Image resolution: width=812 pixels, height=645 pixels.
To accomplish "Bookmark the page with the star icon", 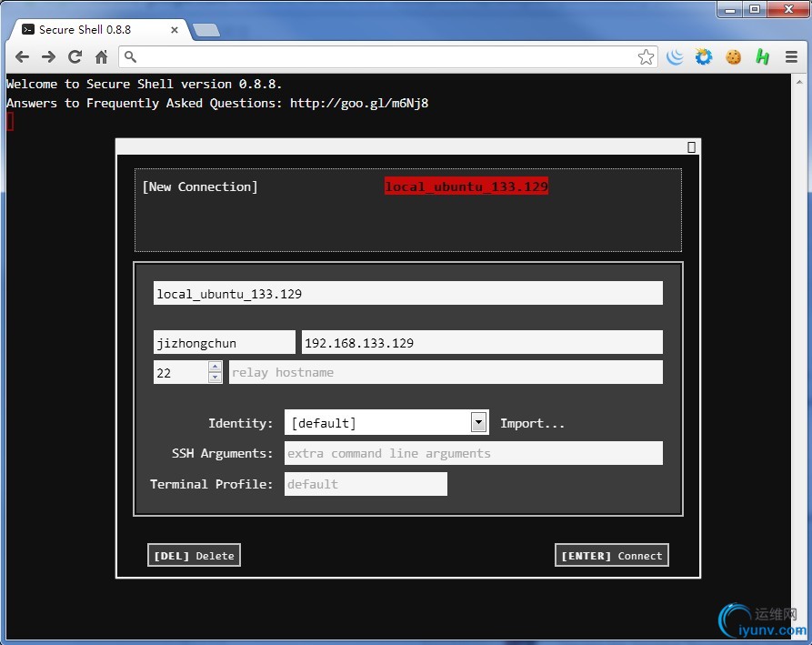I will coord(646,57).
